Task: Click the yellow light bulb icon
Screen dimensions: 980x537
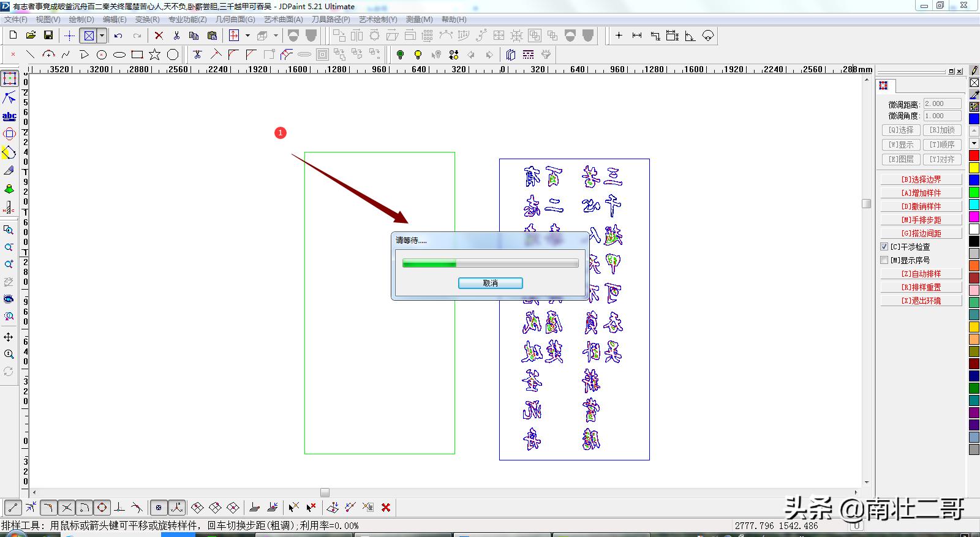Action: 418,54
